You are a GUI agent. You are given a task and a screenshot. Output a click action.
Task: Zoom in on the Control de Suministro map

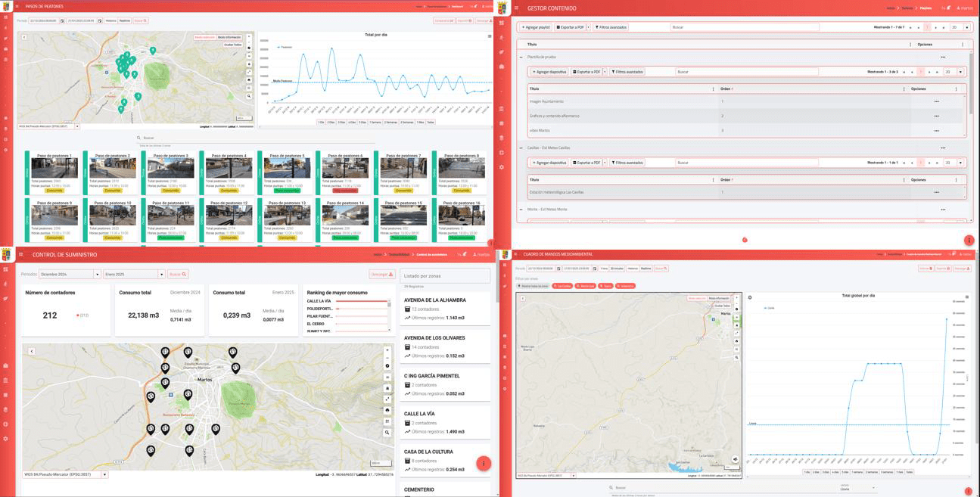point(387,350)
